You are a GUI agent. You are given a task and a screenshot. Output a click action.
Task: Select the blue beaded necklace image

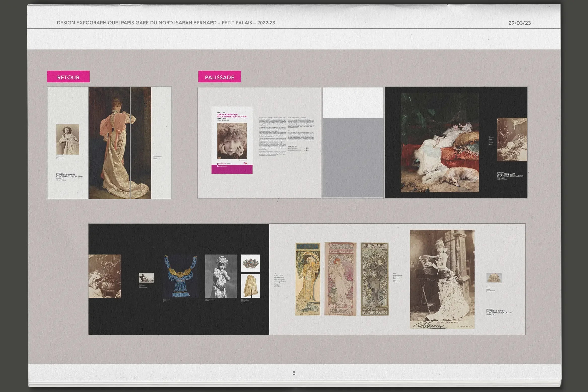tap(180, 276)
